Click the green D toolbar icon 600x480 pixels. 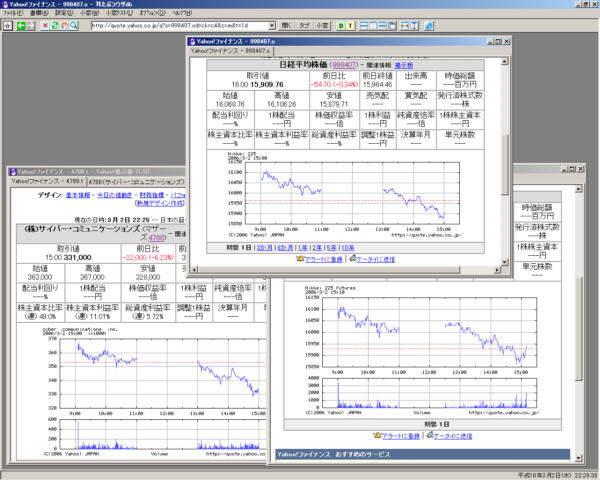pos(341,26)
